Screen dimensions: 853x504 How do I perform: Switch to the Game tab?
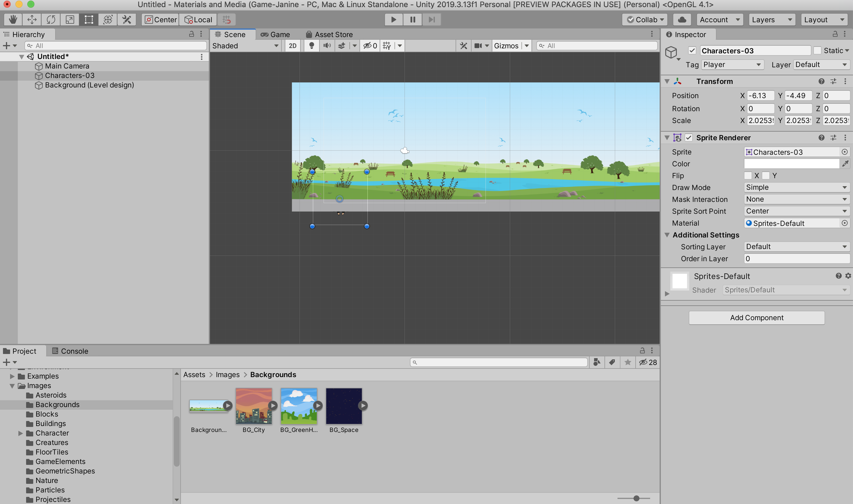[276, 34]
